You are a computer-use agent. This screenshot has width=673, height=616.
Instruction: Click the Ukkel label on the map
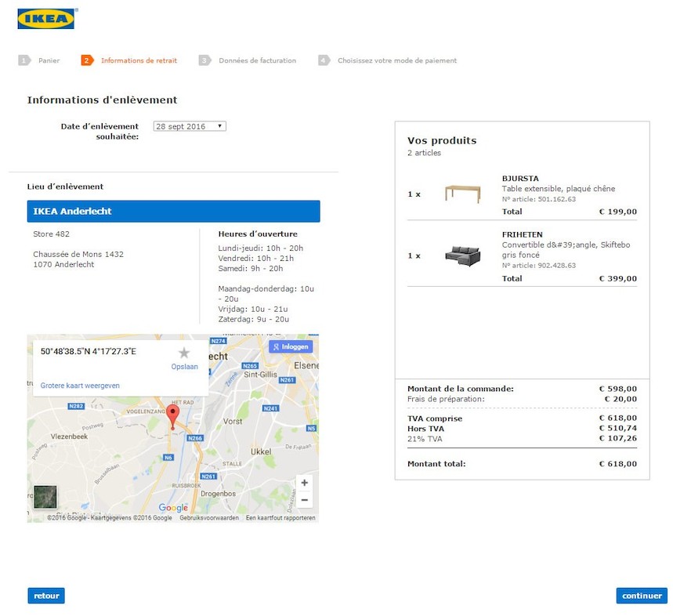(261, 451)
